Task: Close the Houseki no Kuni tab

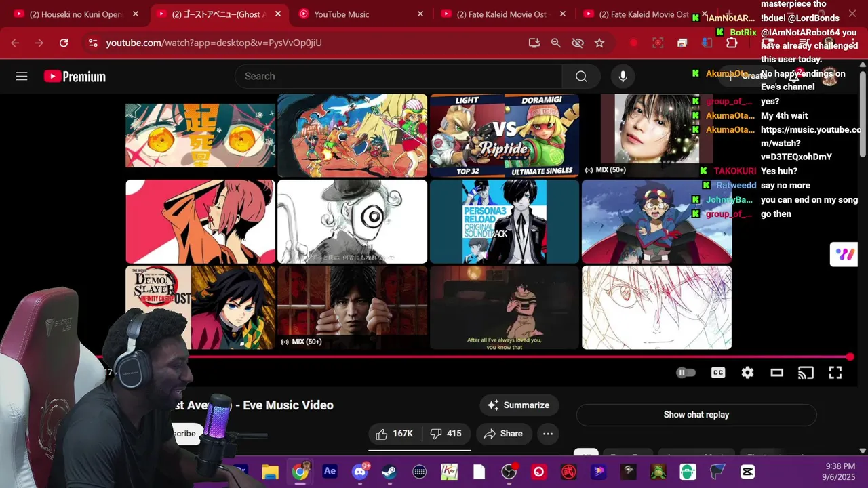Action: [136, 14]
